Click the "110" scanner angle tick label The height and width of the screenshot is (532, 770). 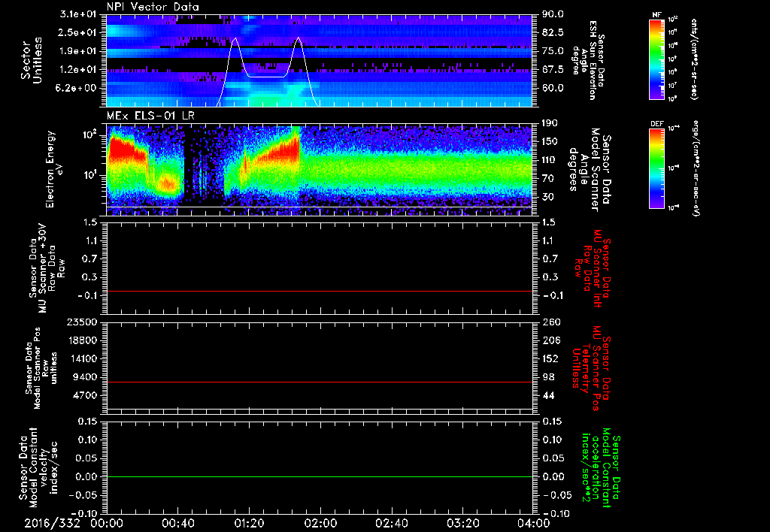point(550,160)
